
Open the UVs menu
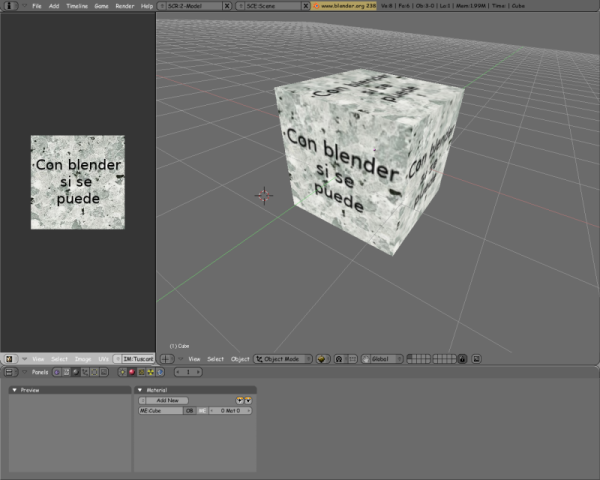pyautogui.click(x=103, y=359)
